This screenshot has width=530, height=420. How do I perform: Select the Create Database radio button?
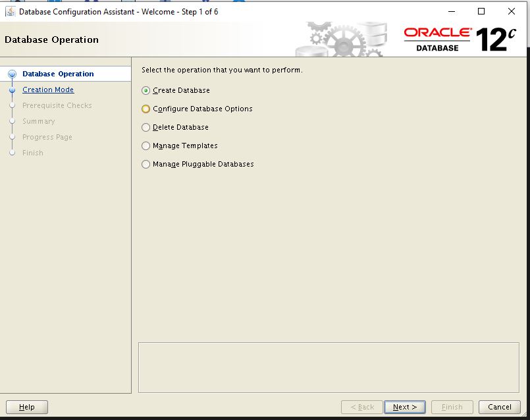pyautogui.click(x=146, y=90)
